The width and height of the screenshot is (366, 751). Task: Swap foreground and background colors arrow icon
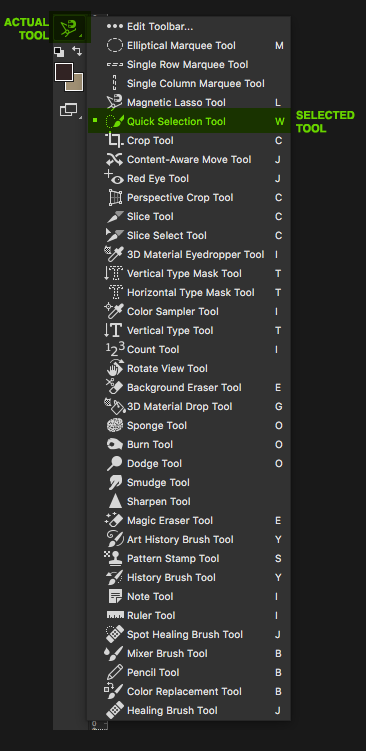pos(77,51)
